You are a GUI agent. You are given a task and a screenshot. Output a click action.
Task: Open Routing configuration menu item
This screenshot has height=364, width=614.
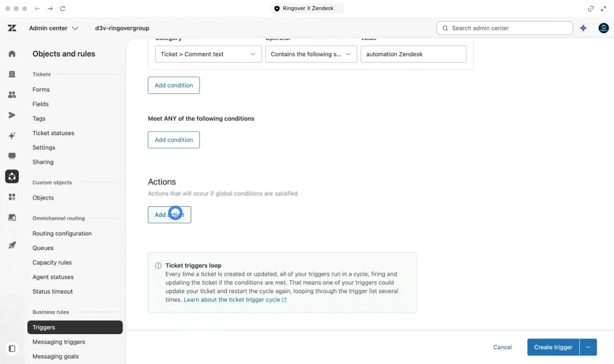coord(62,234)
